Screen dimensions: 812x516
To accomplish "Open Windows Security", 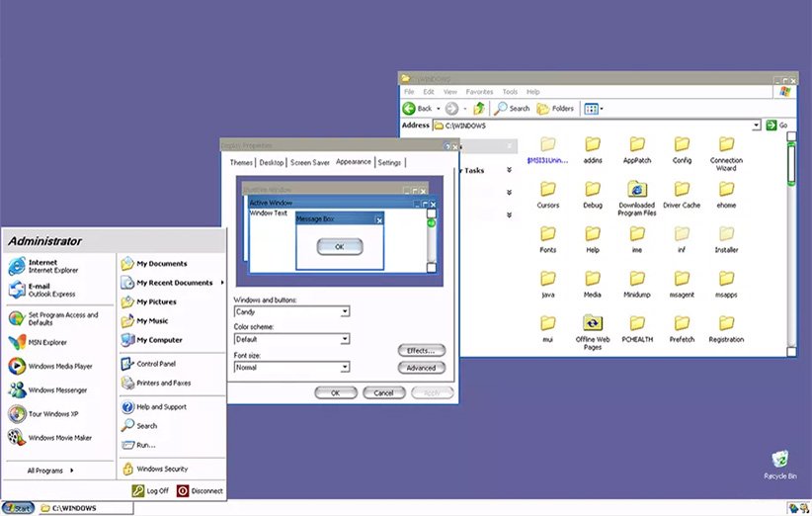I will [155, 469].
